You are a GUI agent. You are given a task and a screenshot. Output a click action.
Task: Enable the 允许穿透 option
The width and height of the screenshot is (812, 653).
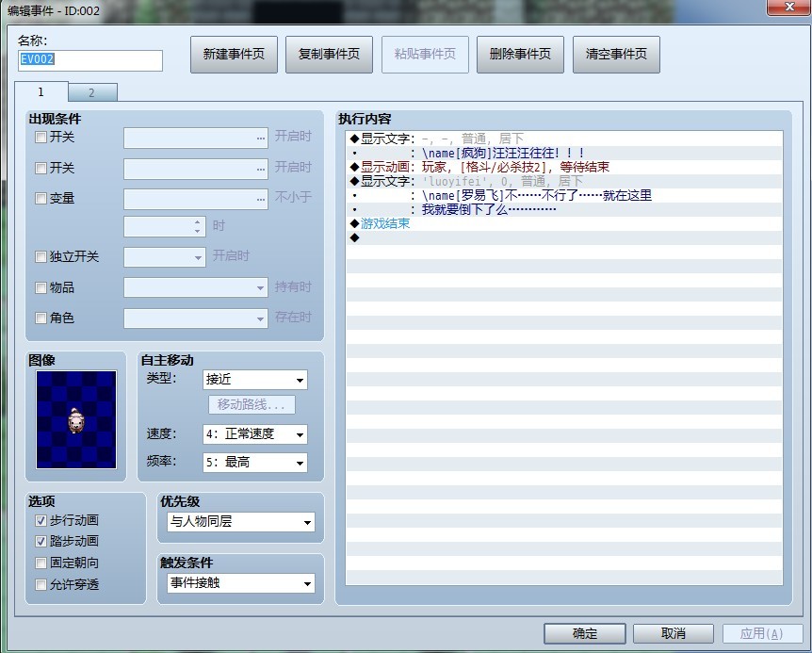[x=41, y=584]
